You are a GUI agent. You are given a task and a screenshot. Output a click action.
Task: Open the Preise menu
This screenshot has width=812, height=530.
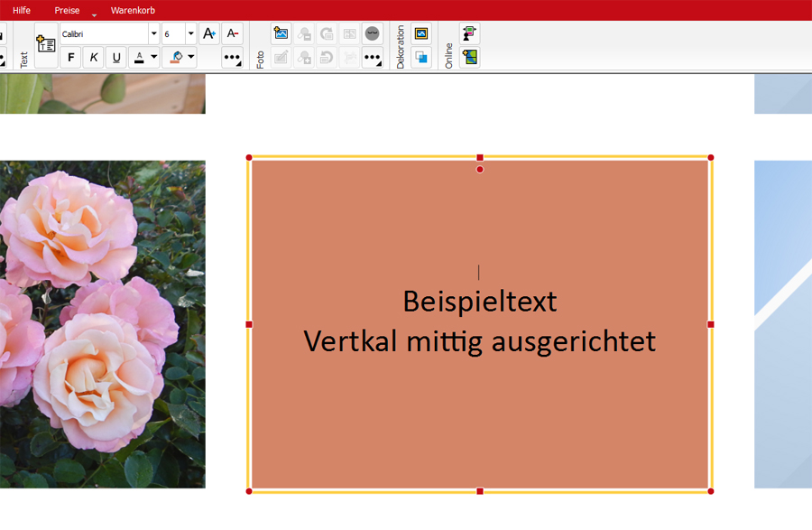67,10
